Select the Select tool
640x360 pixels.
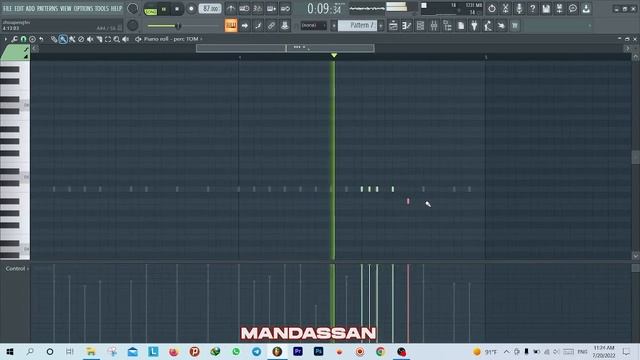click(108, 39)
